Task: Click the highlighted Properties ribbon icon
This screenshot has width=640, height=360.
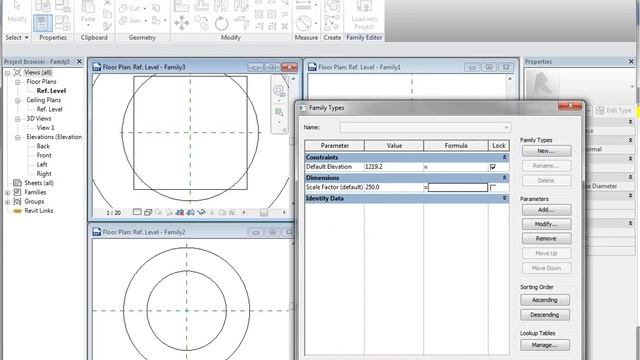Action: click(x=42, y=22)
